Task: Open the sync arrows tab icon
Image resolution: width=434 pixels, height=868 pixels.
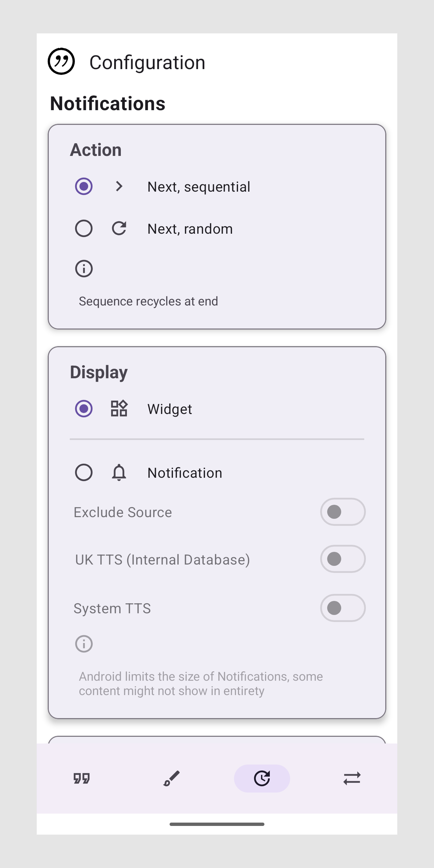Action: tap(352, 779)
